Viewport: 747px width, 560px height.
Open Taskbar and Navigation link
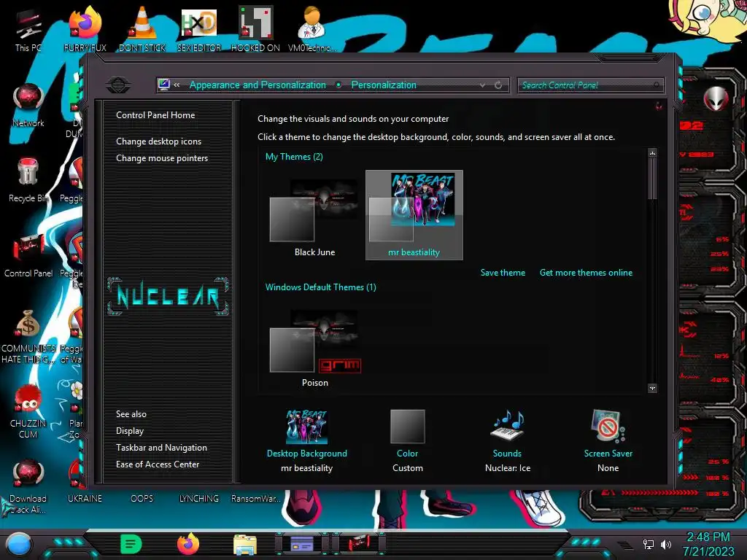(x=161, y=448)
